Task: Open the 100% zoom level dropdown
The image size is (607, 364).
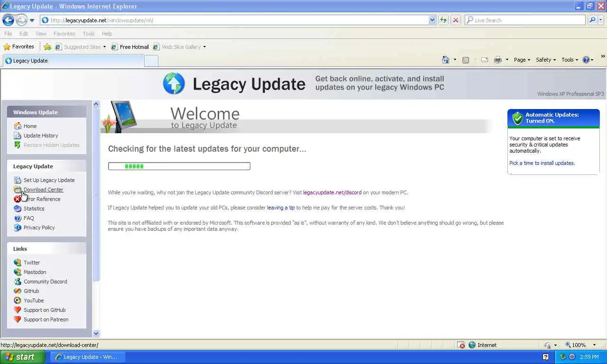Action: 594,345
